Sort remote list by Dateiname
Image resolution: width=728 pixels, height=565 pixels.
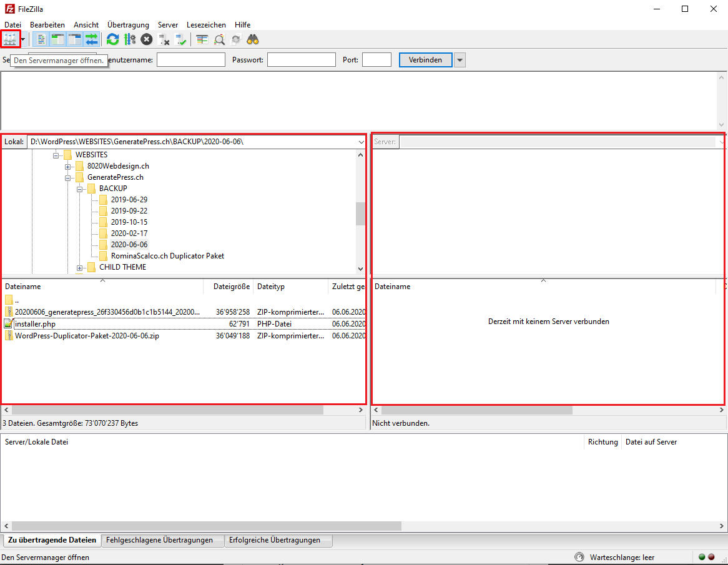click(543, 287)
